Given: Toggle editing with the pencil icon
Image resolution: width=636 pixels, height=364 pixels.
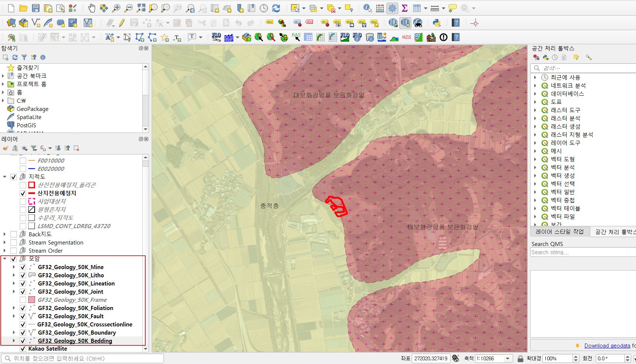Looking at the screenshot, I should (122, 23).
